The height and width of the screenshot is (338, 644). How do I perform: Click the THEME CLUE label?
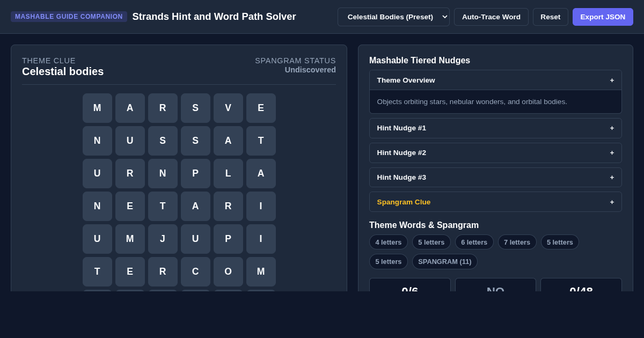[49, 61]
